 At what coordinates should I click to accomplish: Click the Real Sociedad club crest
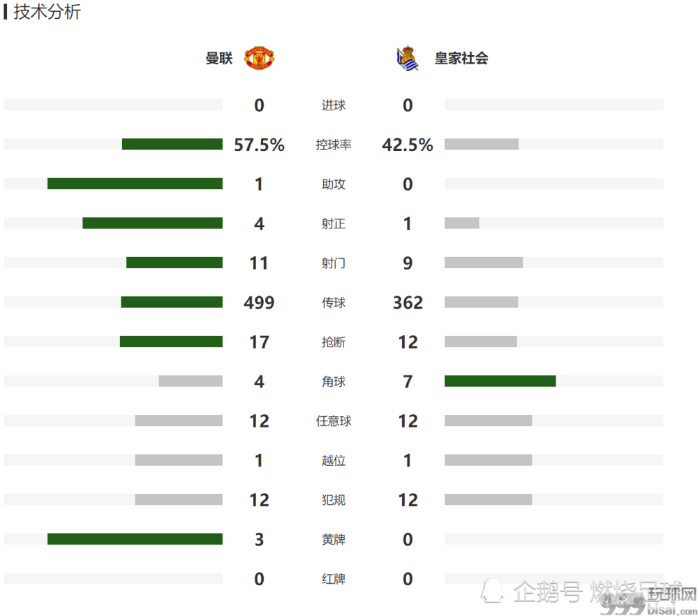408,59
